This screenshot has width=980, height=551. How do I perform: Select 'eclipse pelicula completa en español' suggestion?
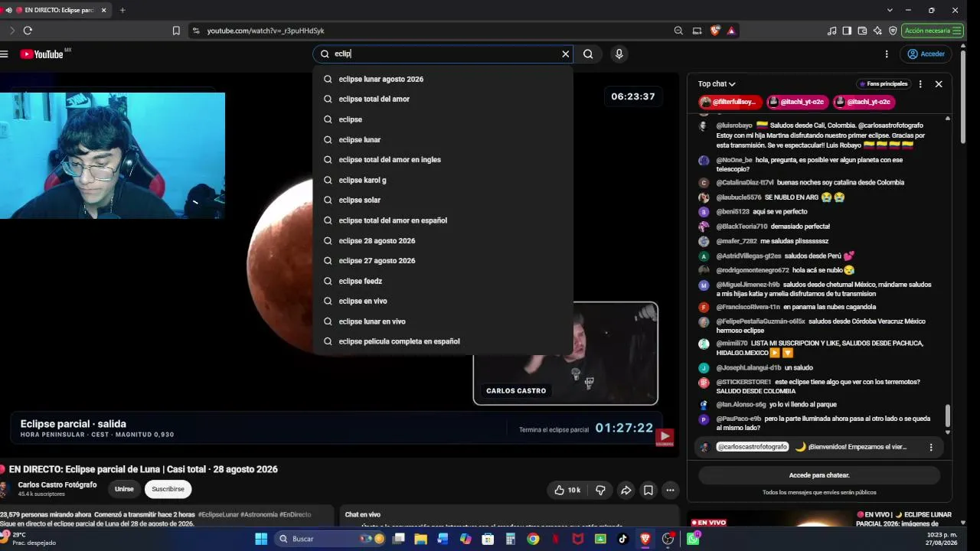(443, 341)
